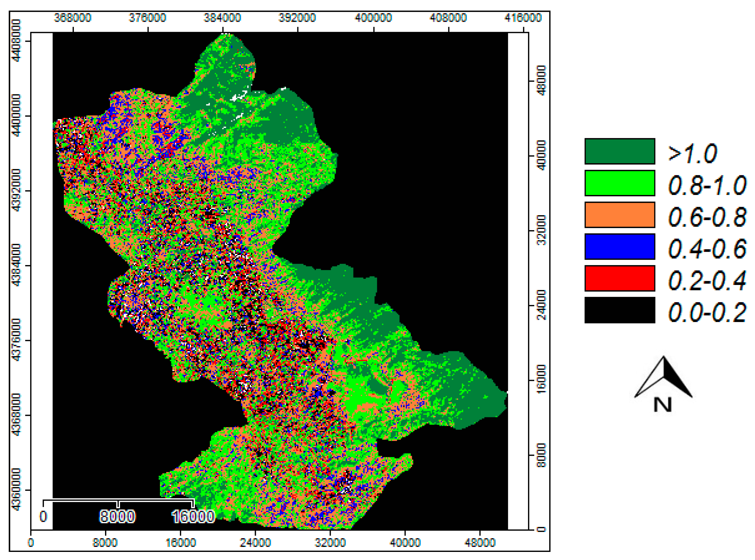Click the legend label "0.4-0.6"
Image resolution: width=755 pixels, height=560 pixels.
point(707,249)
